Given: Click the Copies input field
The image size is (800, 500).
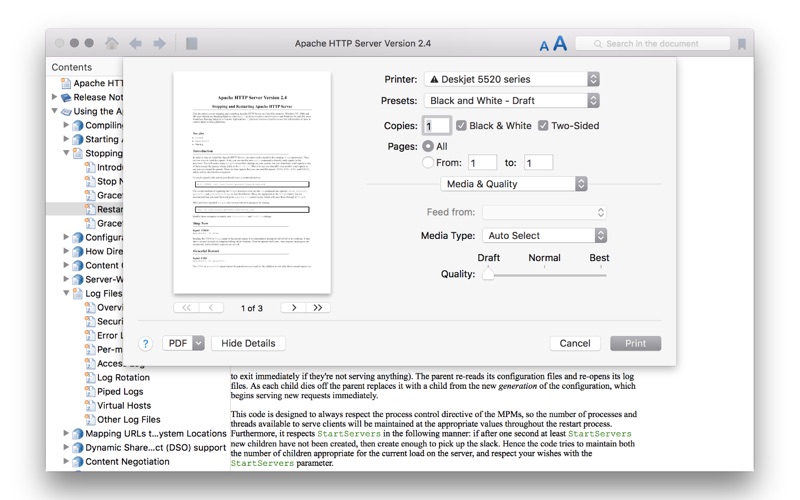Looking at the screenshot, I should (436, 126).
